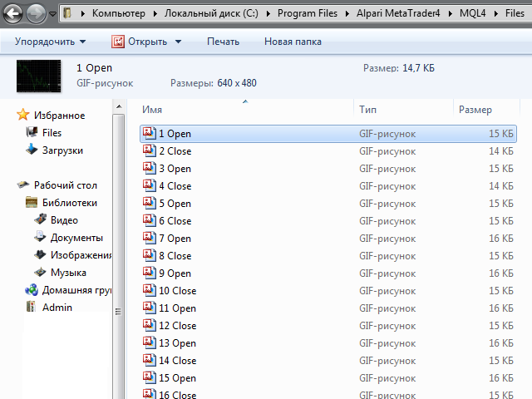Open the recent locations dropdown arrow
Screen dimensions: 532x399
[52, 14]
